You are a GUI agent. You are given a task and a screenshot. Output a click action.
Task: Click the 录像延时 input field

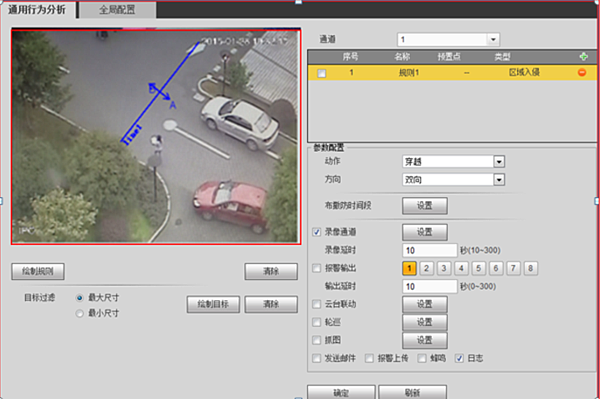pyautogui.click(x=430, y=250)
